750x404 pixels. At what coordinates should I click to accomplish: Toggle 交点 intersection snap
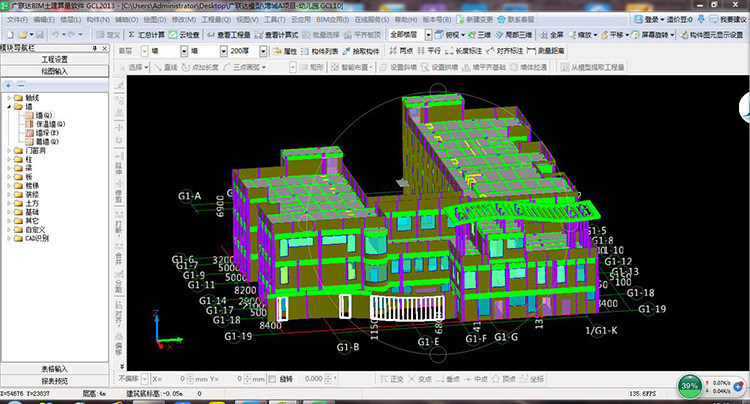pyautogui.click(x=420, y=379)
